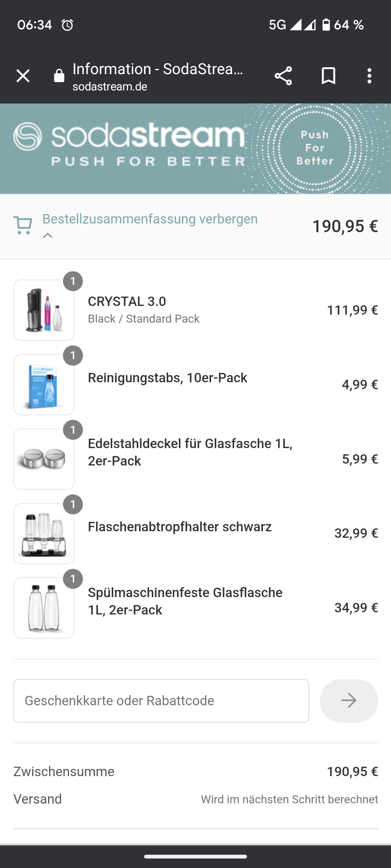391x868 pixels.
Task: Open CRYSTAL 3.0 product thumbnail
Action: tap(44, 310)
